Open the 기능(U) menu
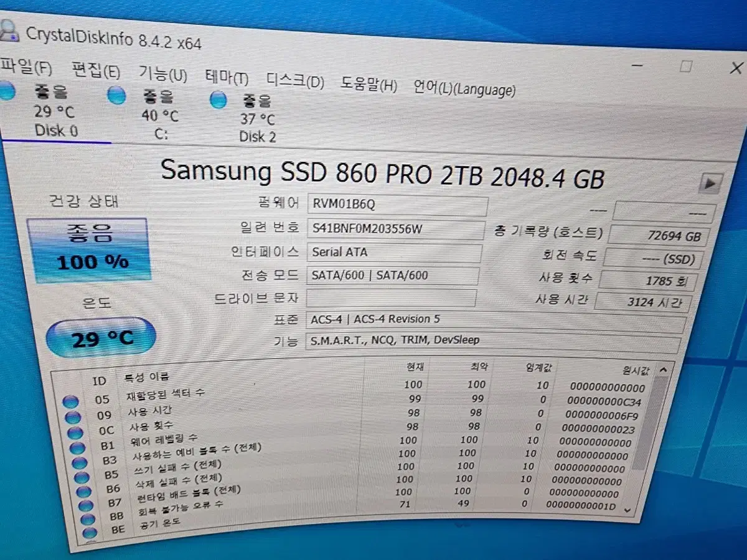Image resolution: width=747 pixels, height=560 pixels. (162, 74)
